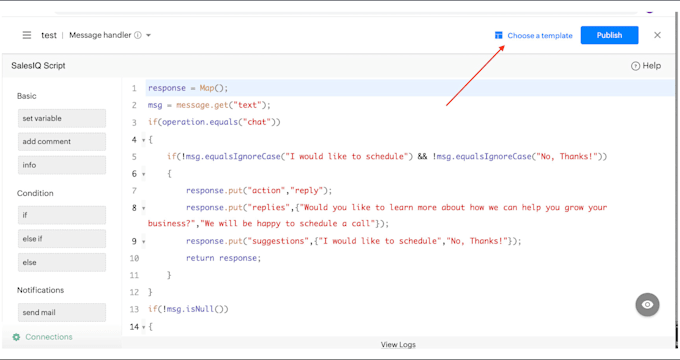Add a set variable block

pyautogui.click(x=62, y=118)
